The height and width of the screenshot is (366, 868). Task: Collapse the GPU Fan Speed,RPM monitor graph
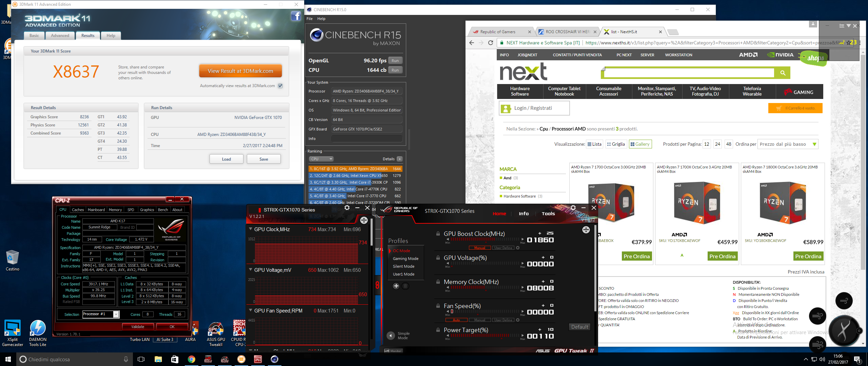point(251,311)
